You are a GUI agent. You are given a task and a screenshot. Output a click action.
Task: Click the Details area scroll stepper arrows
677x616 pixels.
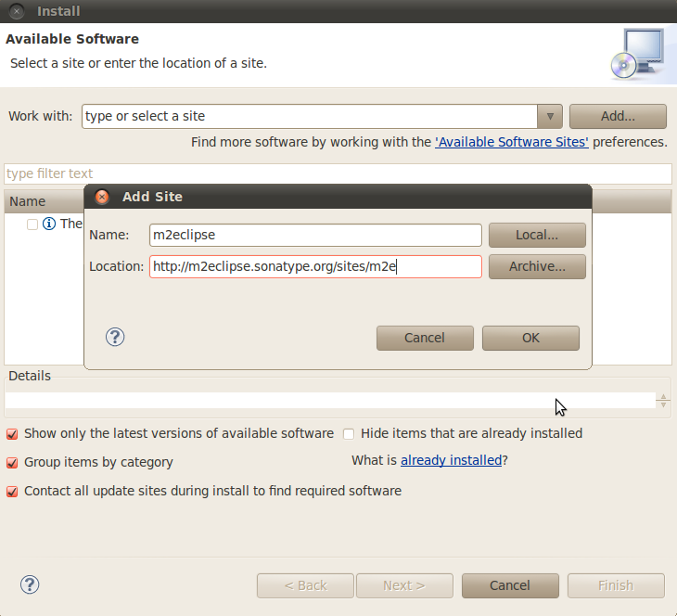point(663,401)
